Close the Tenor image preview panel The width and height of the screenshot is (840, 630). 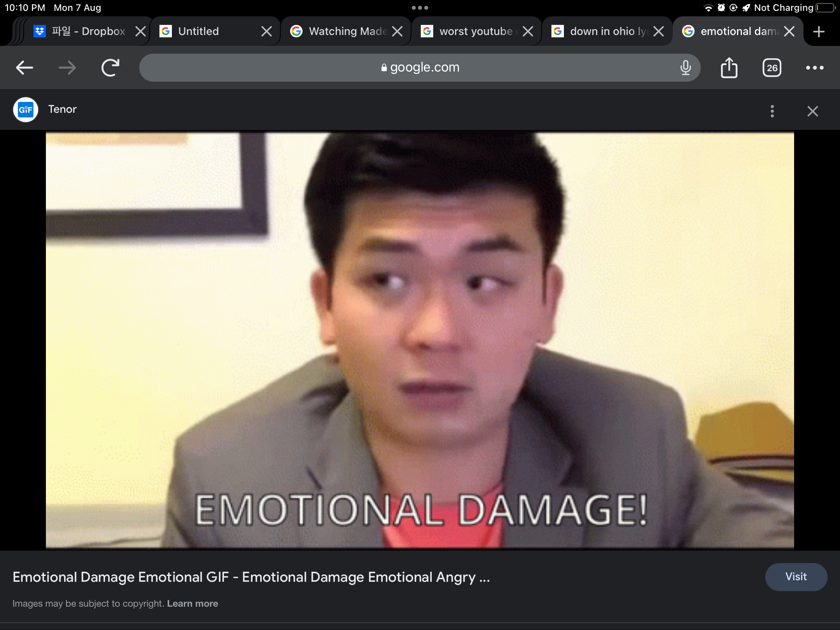pos(812,111)
